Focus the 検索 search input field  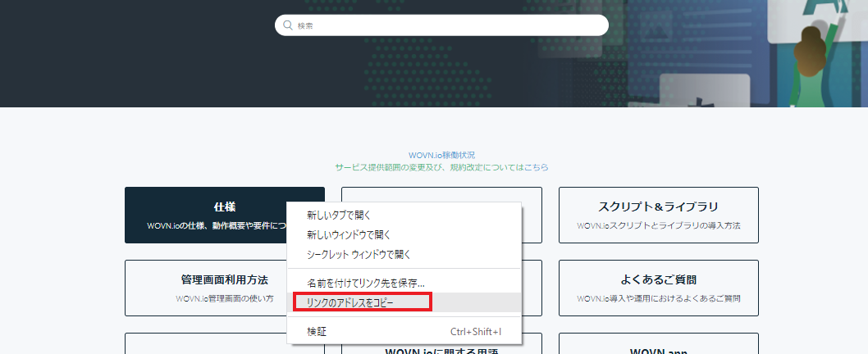click(x=447, y=25)
